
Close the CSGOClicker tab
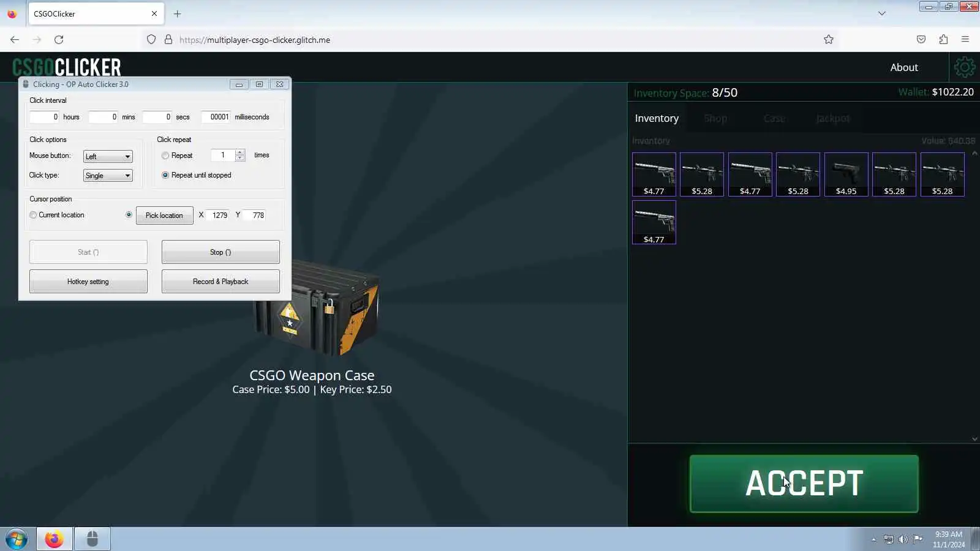pos(154,13)
